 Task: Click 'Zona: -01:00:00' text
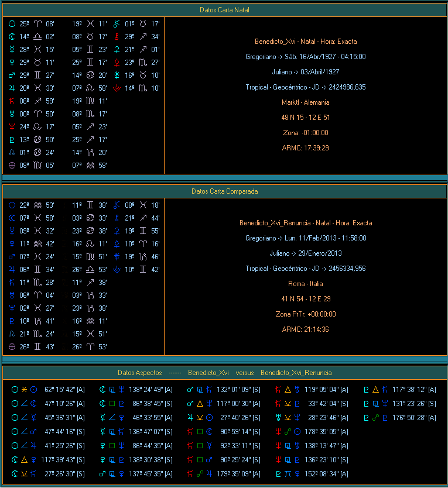tap(306, 133)
